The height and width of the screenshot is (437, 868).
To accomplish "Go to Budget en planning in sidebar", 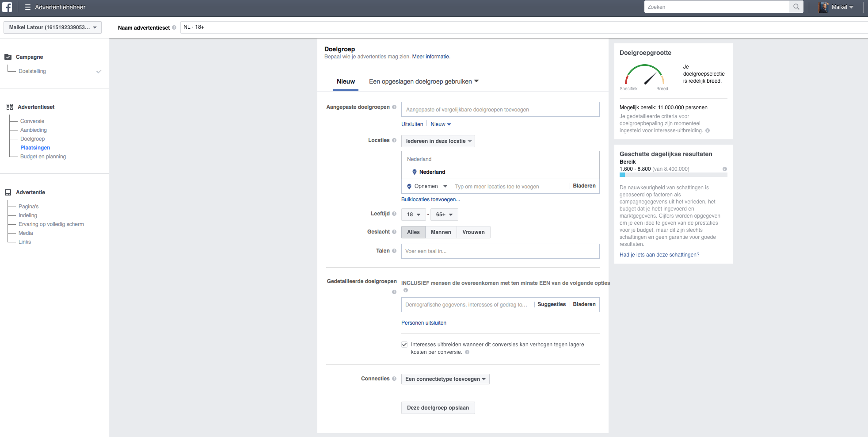I will point(43,157).
